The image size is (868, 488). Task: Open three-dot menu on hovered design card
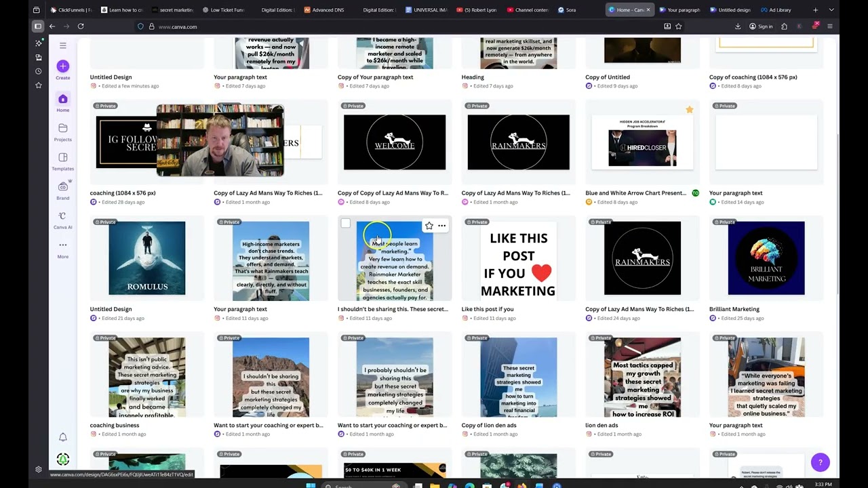(x=441, y=226)
